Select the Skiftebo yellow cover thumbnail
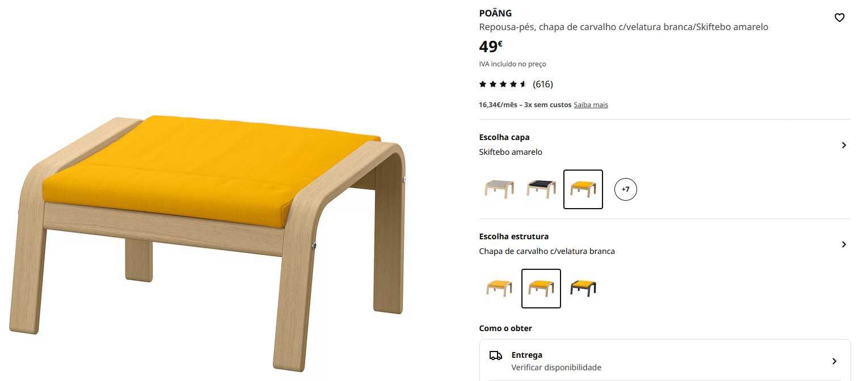Viewport: 868px width, 381px height. click(583, 189)
